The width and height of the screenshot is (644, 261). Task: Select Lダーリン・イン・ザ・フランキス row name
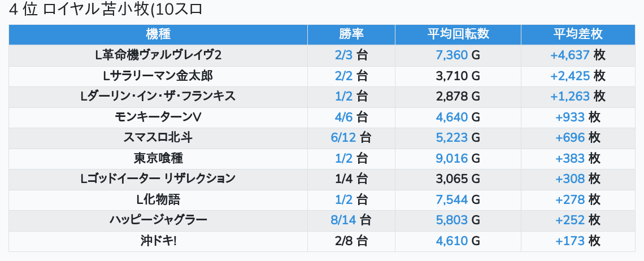[158, 97]
